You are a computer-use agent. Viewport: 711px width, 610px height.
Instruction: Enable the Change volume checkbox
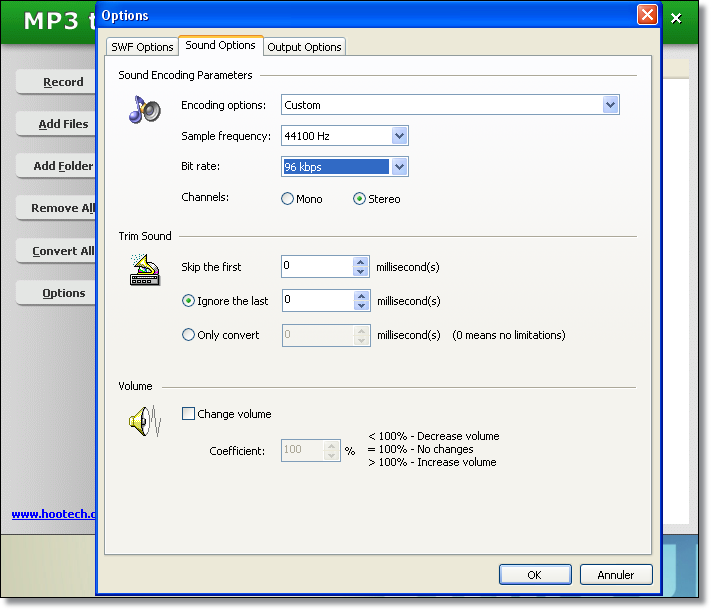point(188,414)
